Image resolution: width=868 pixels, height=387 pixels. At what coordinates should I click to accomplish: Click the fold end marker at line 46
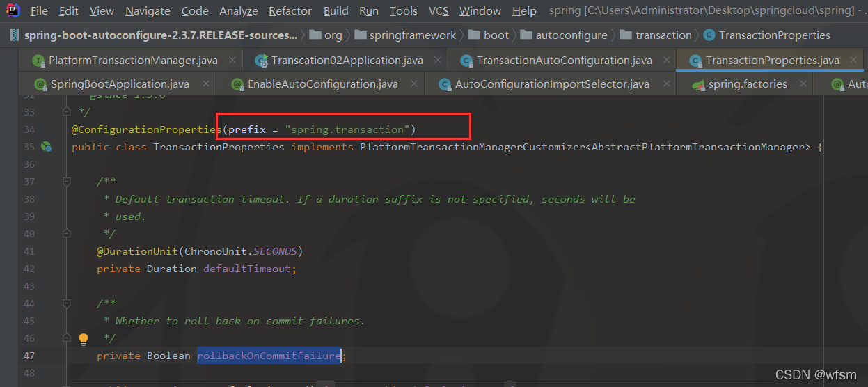(x=67, y=338)
